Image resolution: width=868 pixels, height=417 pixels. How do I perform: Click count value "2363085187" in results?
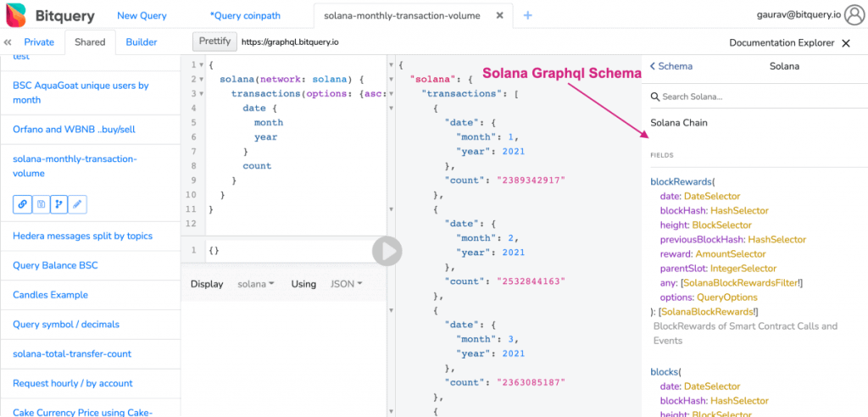[x=531, y=382]
